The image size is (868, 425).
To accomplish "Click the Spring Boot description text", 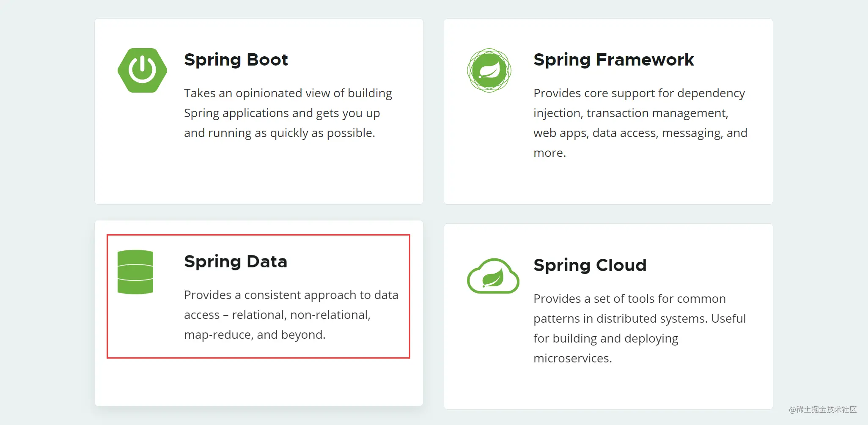I will point(288,113).
